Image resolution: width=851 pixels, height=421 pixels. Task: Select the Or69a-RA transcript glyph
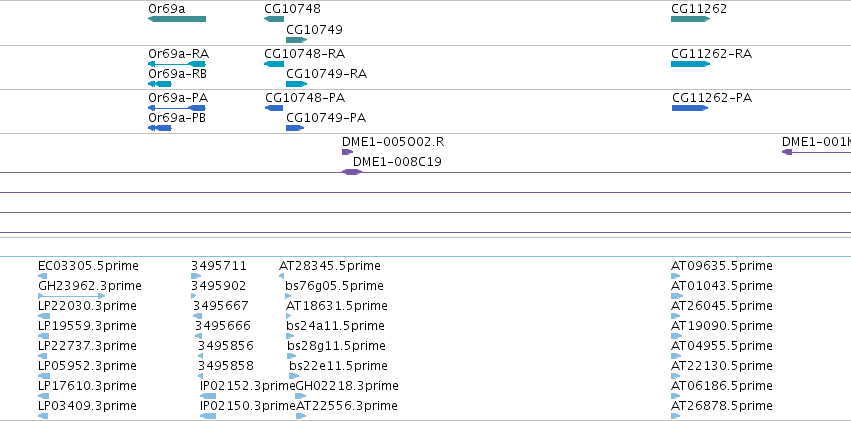176,64
